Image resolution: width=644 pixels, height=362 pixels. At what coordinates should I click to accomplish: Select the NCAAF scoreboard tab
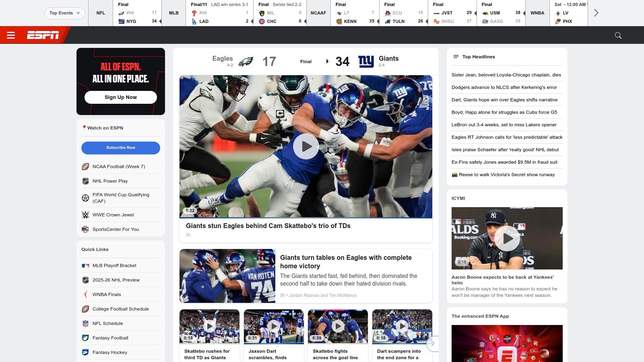(x=318, y=13)
